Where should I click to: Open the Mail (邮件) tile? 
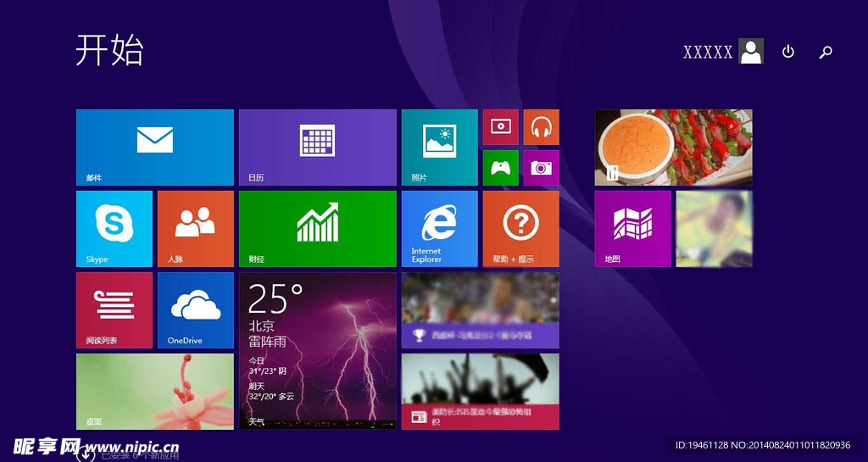154,147
